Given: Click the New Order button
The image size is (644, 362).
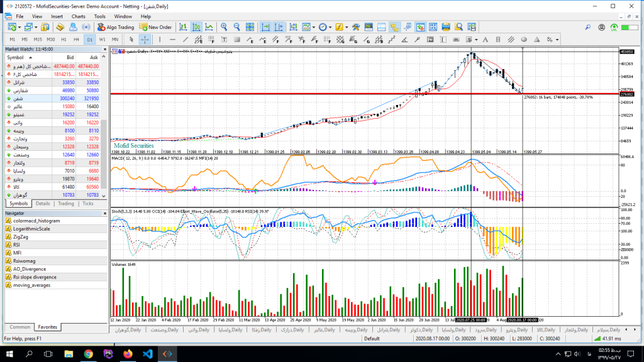Looking at the screenshot, I should tap(155, 27).
